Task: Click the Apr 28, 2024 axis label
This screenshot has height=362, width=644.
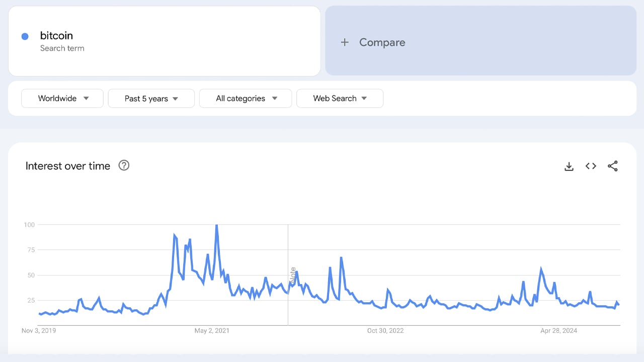Action: pyautogui.click(x=559, y=330)
